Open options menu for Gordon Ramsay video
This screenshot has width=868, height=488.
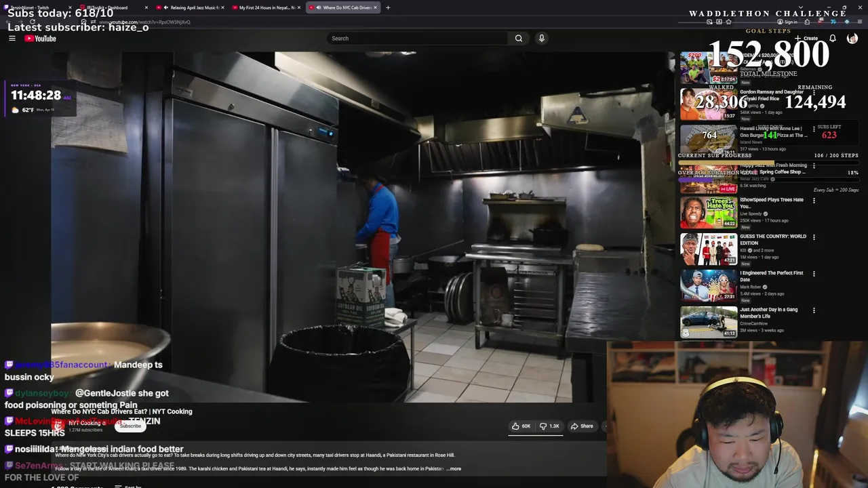point(814,92)
